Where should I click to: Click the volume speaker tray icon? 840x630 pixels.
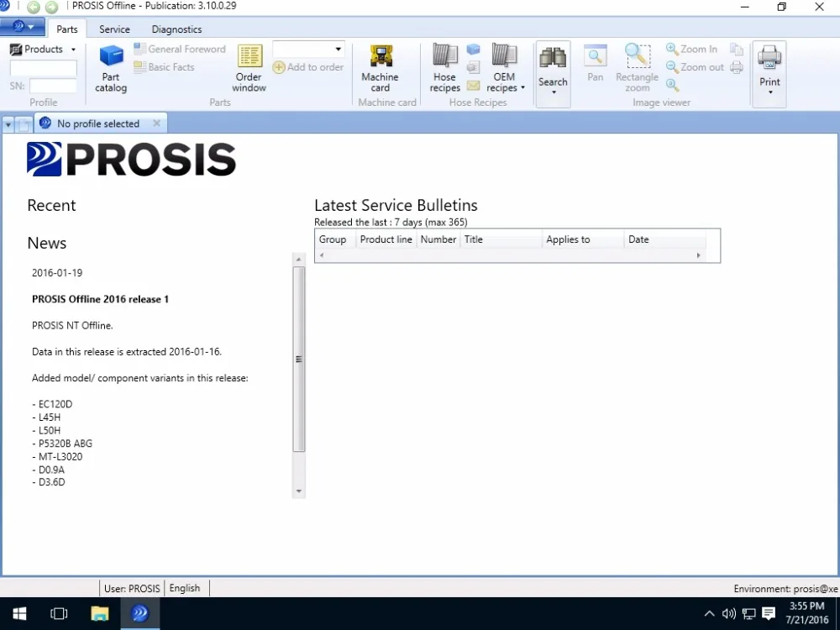(x=728, y=613)
